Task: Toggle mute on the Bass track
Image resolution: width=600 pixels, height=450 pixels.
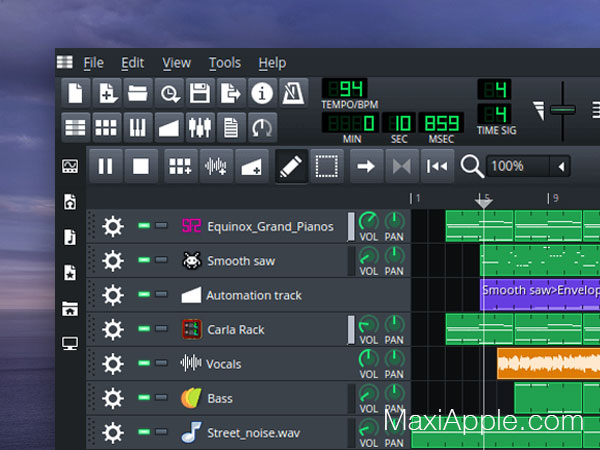Action: [x=145, y=398]
